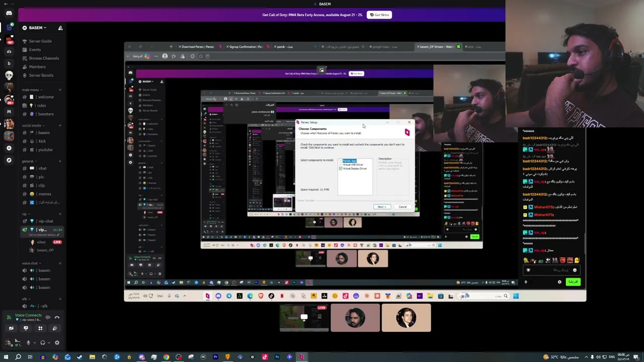Open Discord user settings gear

57,343
